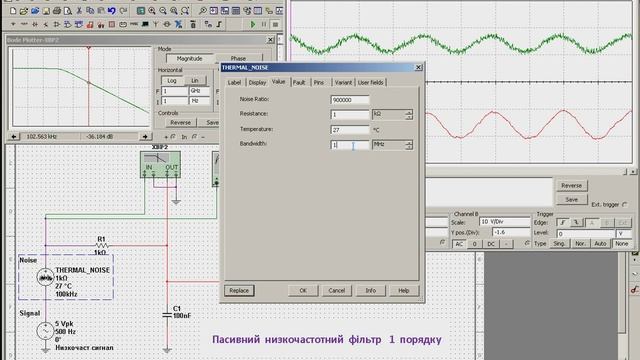This screenshot has width=640, height=360.
Task: Open the spreadsheet view grid icon
Action: point(236,11)
